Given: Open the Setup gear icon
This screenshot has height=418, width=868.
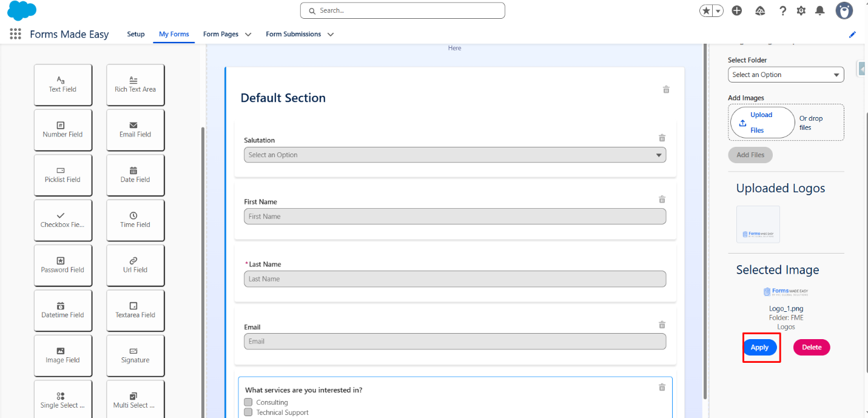Looking at the screenshot, I should (801, 10).
